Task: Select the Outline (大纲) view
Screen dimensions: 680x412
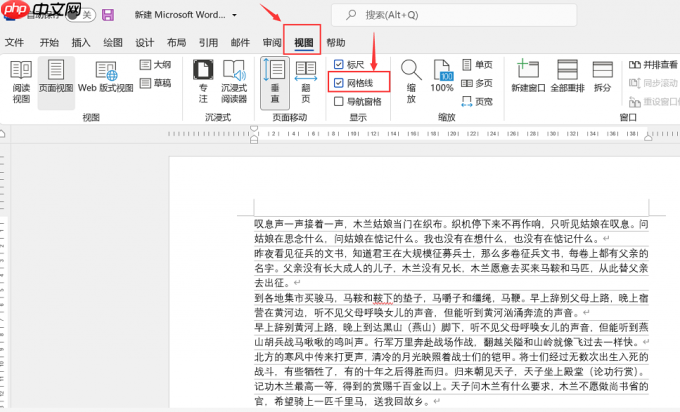Action: (155, 65)
